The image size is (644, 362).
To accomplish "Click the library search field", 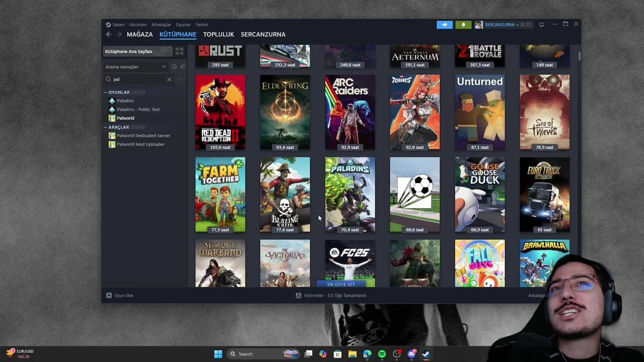I will click(138, 79).
